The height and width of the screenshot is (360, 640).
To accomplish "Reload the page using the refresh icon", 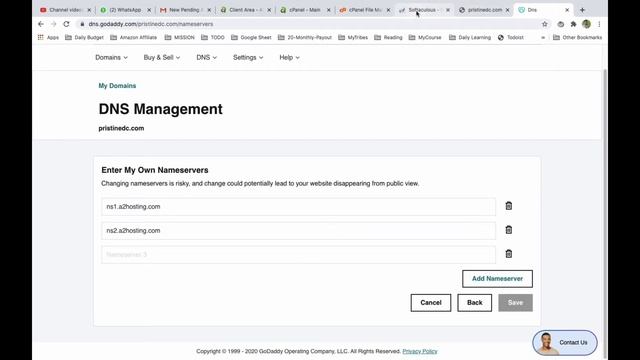I will pos(66,24).
